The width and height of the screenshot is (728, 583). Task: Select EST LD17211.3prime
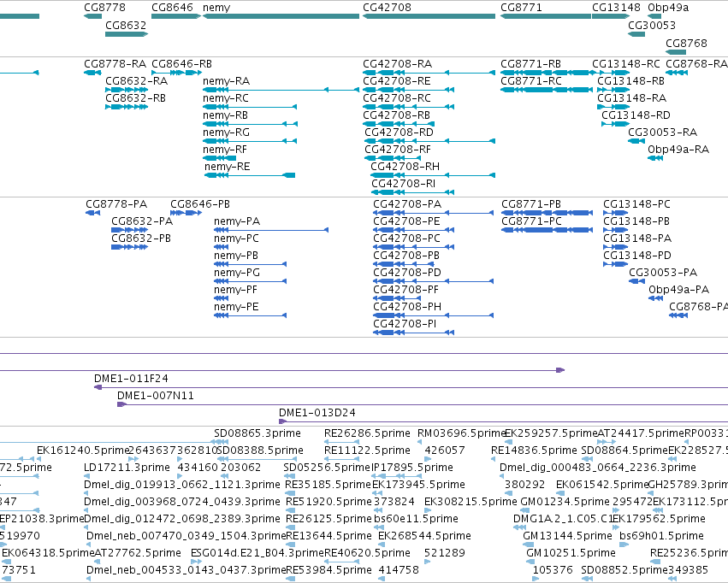coord(127,468)
